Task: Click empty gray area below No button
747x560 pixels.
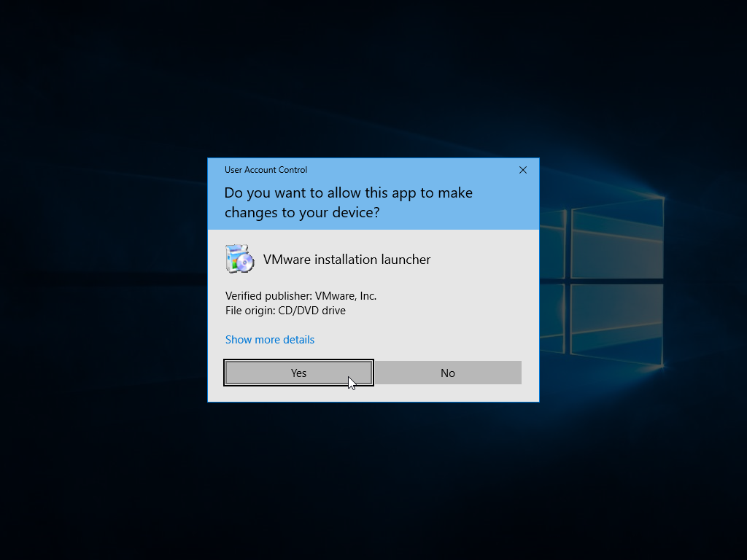Action: [x=448, y=393]
